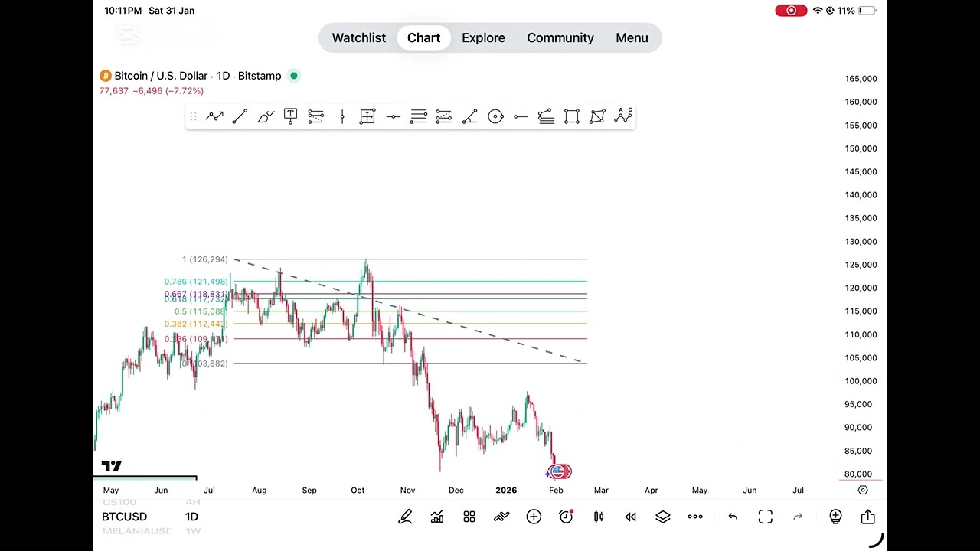Open the alert clock icon

pos(566,517)
